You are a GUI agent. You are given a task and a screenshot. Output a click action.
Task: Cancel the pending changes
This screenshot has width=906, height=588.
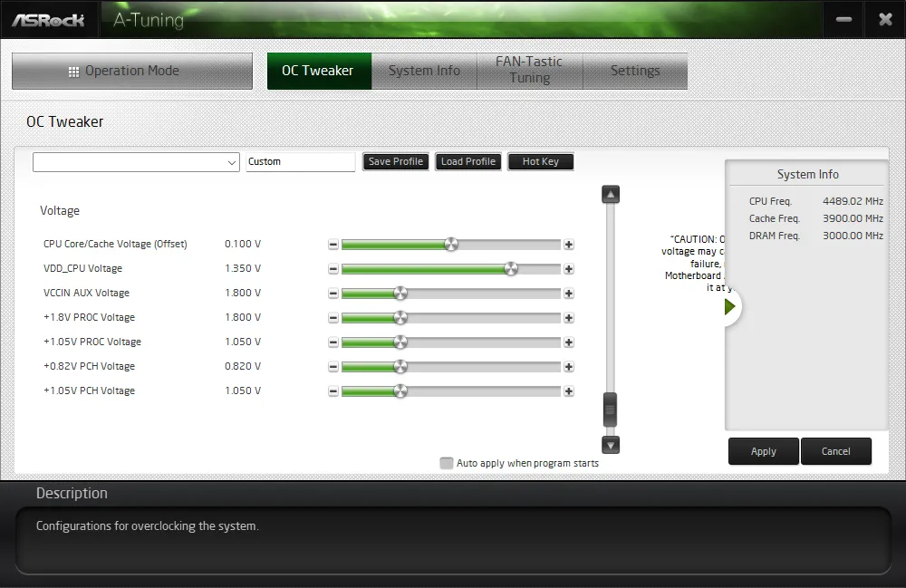835,451
